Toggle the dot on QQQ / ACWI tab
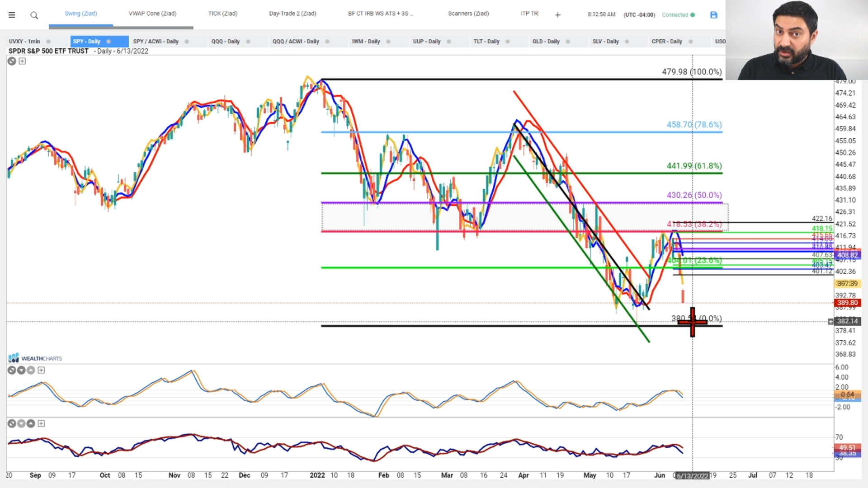Viewport: 868px width, 488px height. tap(327, 42)
